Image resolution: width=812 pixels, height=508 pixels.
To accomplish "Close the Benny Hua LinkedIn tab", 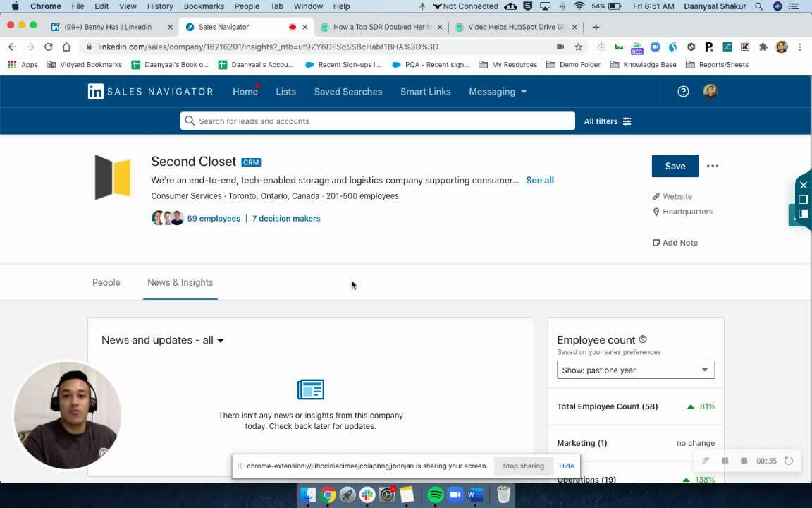I will pyautogui.click(x=170, y=27).
